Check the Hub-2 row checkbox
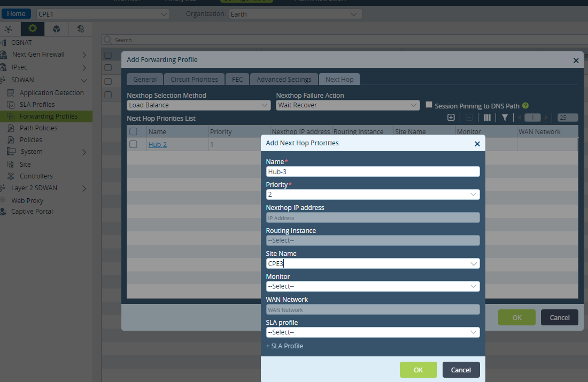The image size is (588, 382). pyautogui.click(x=133, y=144)
